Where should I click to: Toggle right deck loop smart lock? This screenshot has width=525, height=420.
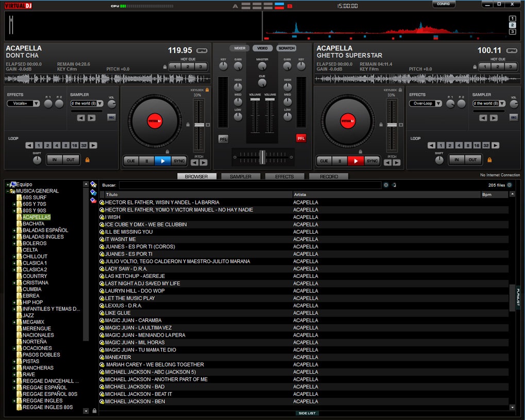[x=489, y=160]
